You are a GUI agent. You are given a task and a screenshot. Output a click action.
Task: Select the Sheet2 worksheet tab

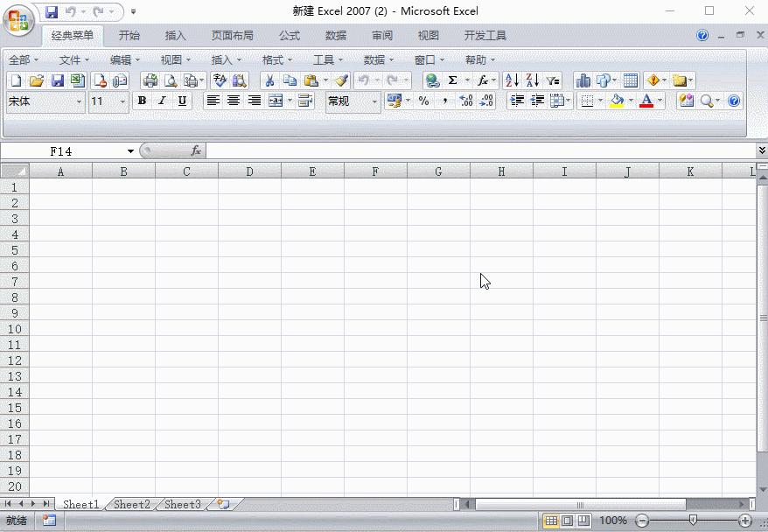coord(132,504)
